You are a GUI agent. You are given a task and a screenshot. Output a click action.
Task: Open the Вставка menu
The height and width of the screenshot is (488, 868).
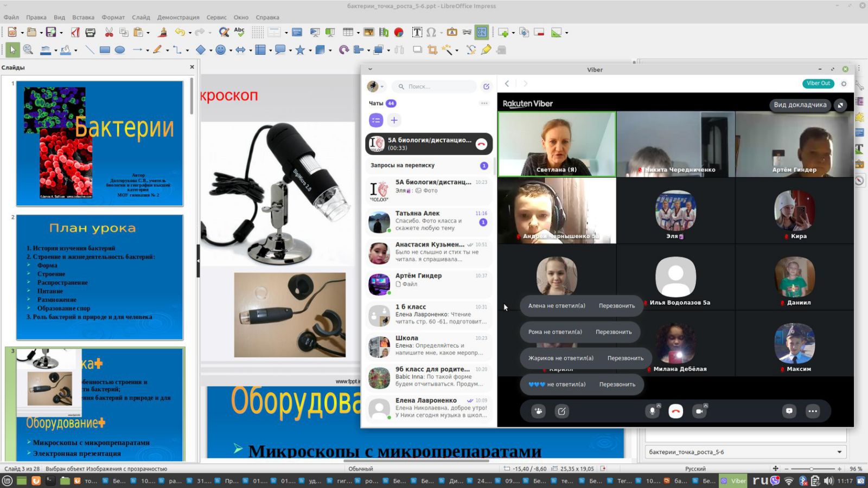(83, 17)
